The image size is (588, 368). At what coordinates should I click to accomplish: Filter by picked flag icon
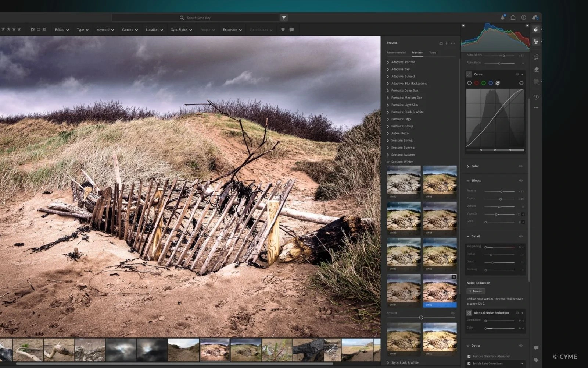point(32,30)
